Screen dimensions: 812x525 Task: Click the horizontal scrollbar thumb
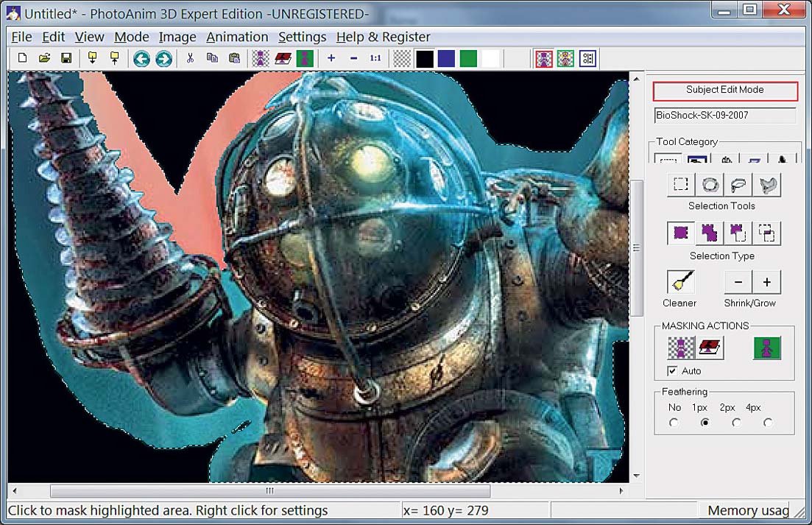tap(269, 490)
